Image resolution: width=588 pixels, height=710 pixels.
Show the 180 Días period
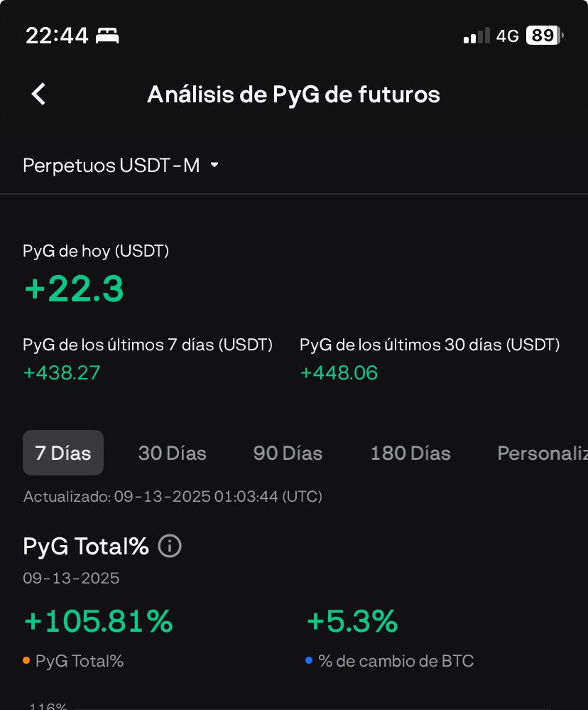click(x=410, y=453)
